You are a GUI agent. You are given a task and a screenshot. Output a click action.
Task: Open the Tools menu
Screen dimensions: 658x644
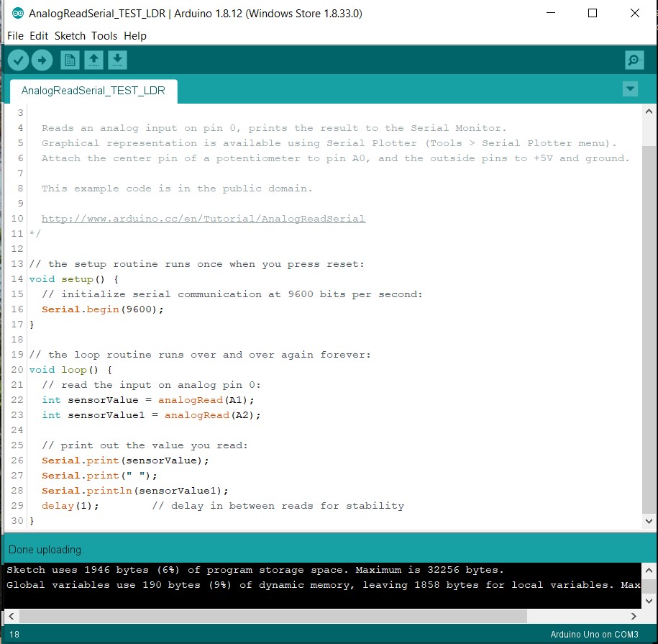pos(104,36)
